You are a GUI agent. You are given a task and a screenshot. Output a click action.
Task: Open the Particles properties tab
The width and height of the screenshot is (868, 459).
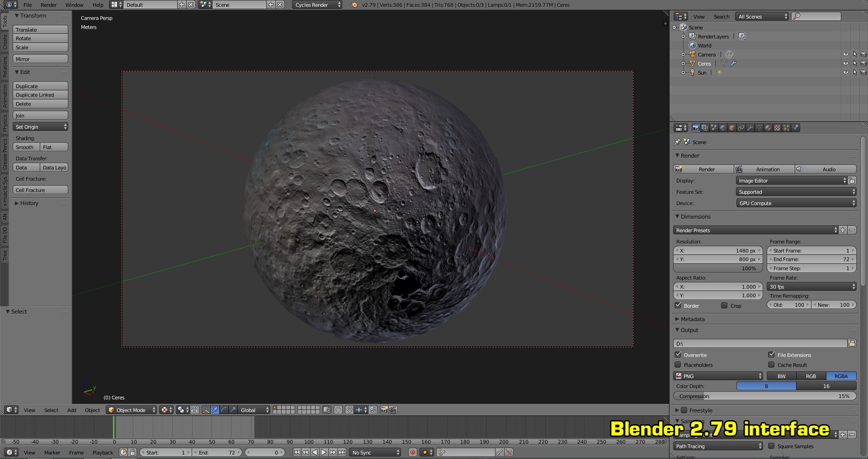(786, 128)
